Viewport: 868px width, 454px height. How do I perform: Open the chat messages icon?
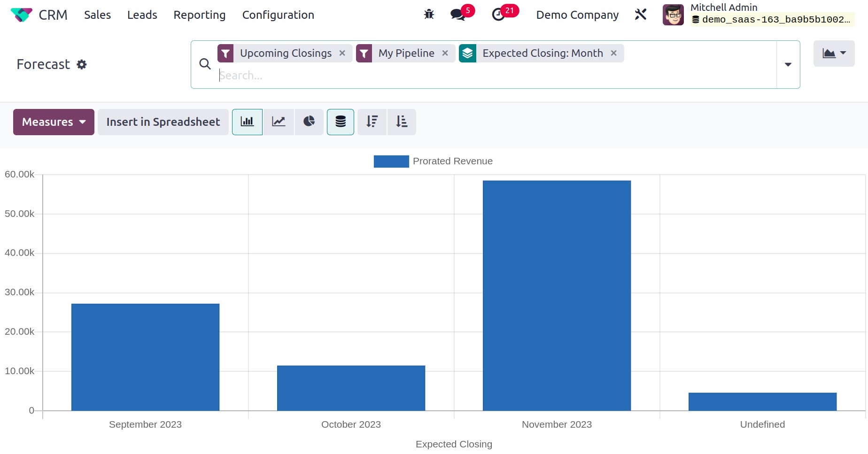[x=457, y=15]
